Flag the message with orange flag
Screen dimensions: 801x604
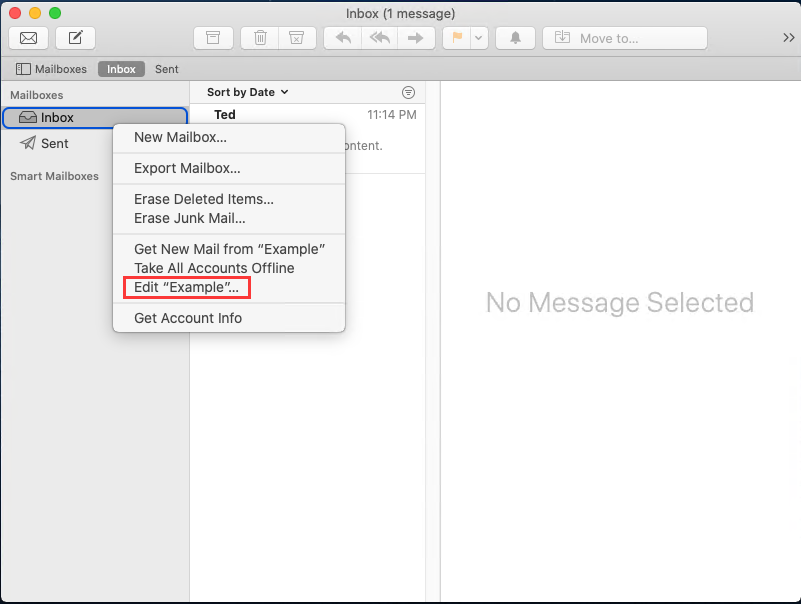(x=455, y=38)
